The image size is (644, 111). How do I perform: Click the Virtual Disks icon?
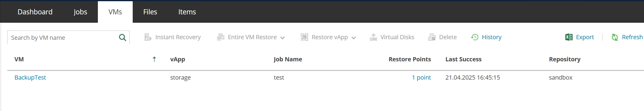click(373, 37)
